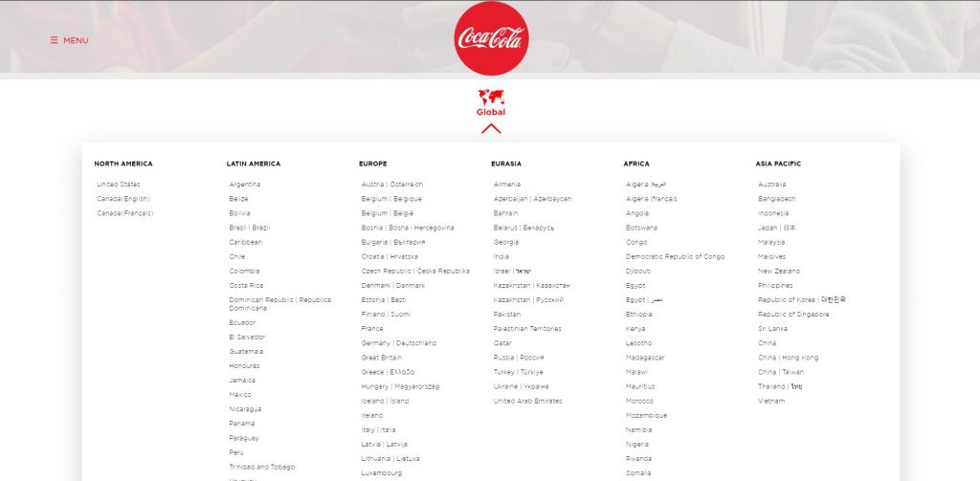Select United States link

click(119, 185)
